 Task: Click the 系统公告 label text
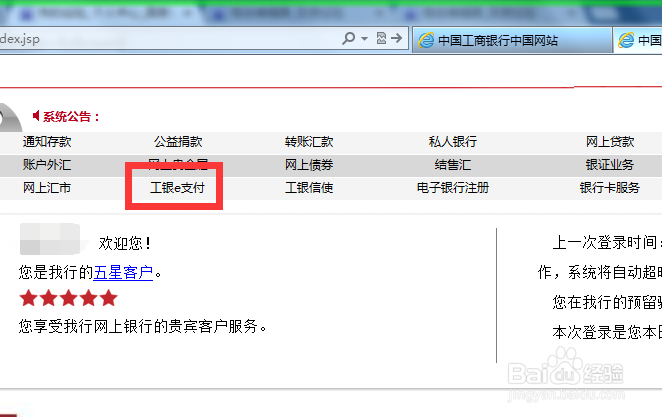pos(71,116)
